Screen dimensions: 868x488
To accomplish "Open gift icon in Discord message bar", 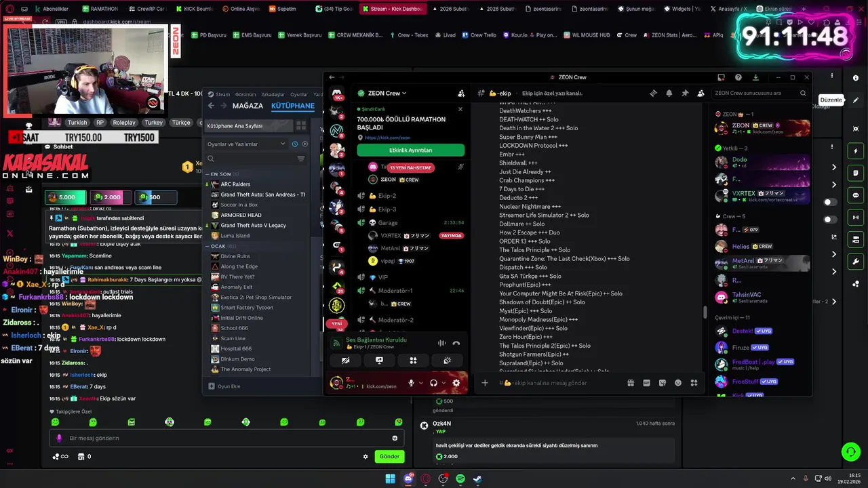I will coord(631,383).
